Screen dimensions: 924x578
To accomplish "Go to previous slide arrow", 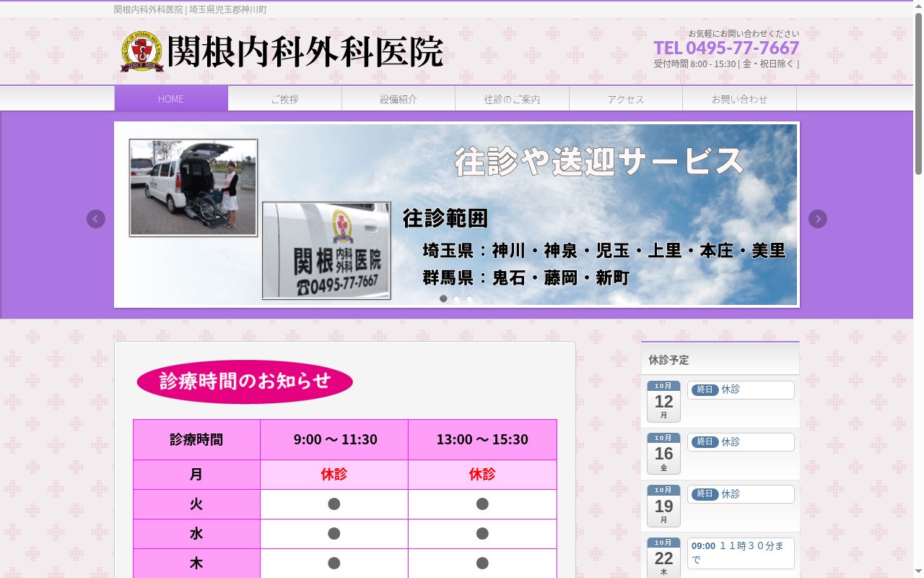I will (x=96, y=219).
